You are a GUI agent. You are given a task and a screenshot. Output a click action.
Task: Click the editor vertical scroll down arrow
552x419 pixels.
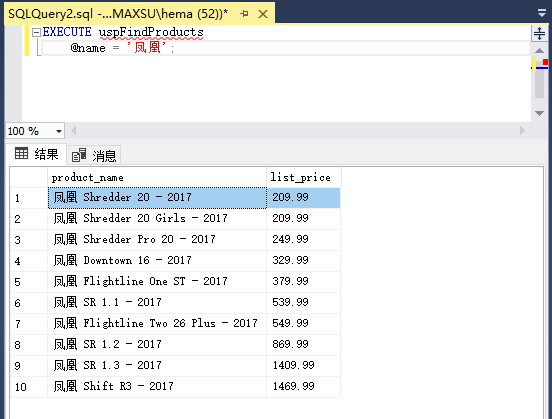tap(539, 113)
